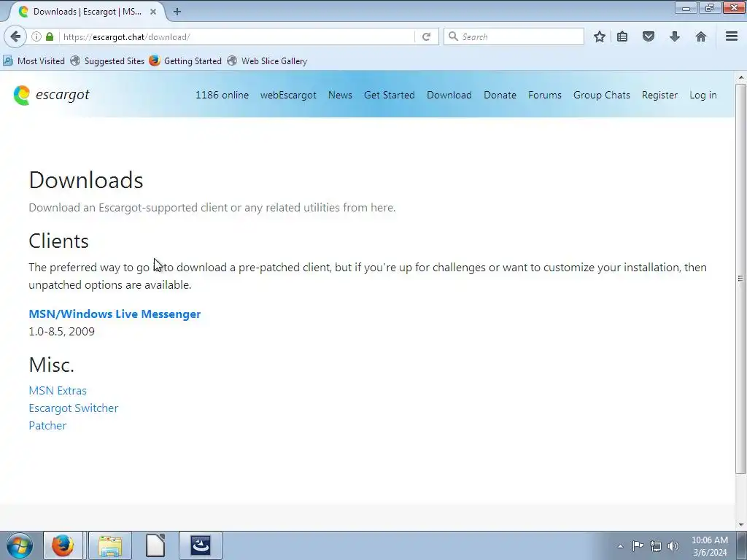Click the Downloads page heading
This screenshot has width=747, height=560.
tap(86, 180)
